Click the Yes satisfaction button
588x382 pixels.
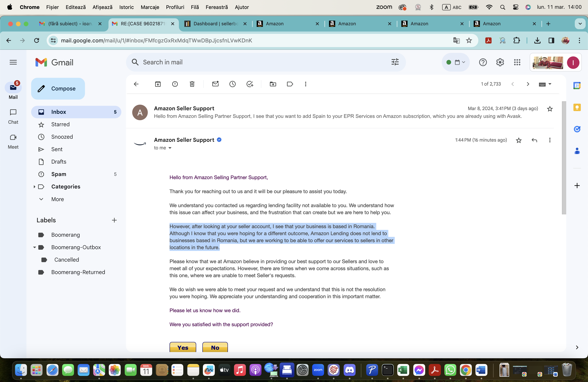(x=183, y=347)
